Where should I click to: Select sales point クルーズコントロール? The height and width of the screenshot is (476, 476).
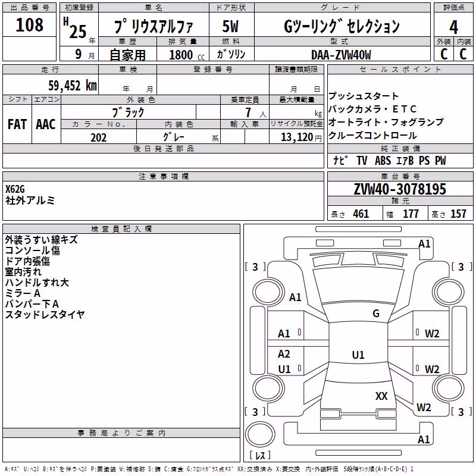(372, 136)
